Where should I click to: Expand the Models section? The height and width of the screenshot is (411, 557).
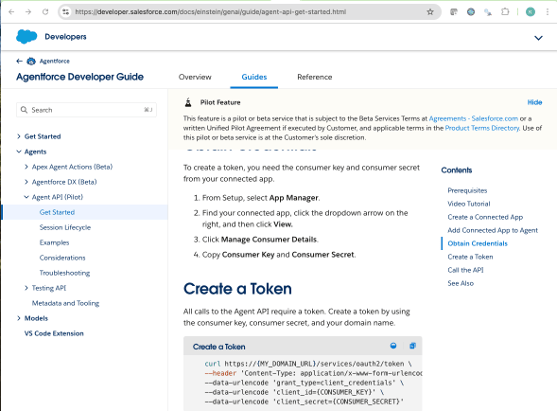(x=19, y=318)
